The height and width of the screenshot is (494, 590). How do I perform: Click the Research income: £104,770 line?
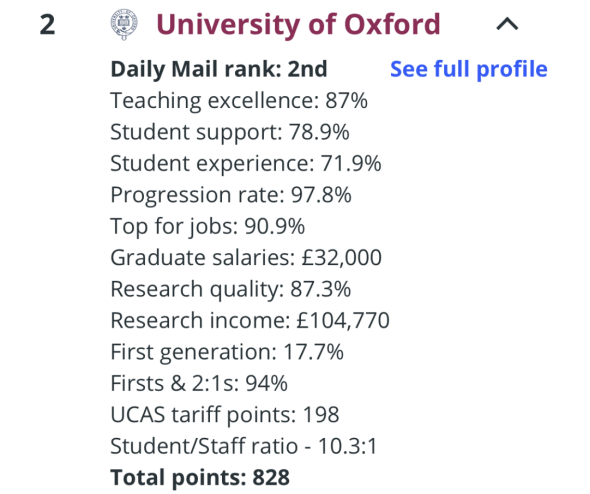pos(250,321)
